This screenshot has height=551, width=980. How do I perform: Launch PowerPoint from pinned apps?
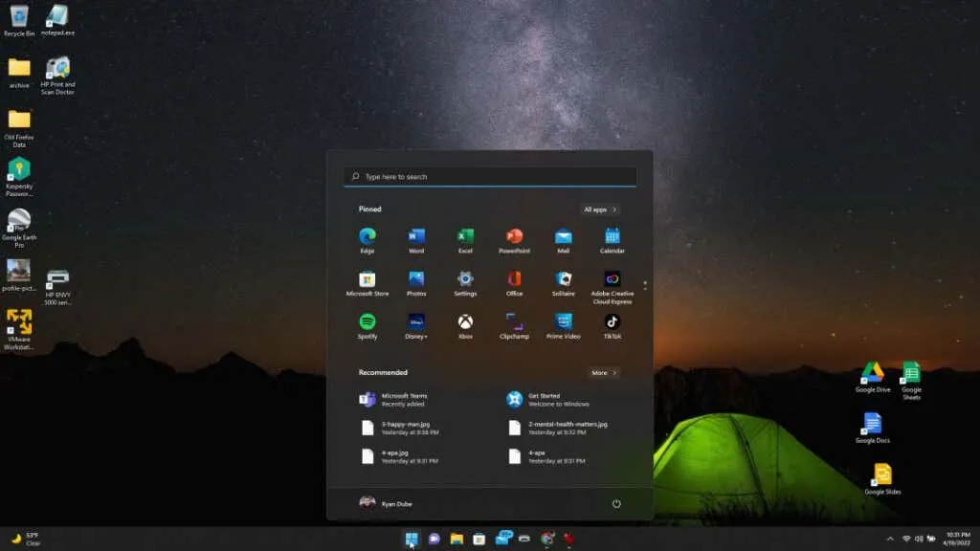tap(514, 236)
